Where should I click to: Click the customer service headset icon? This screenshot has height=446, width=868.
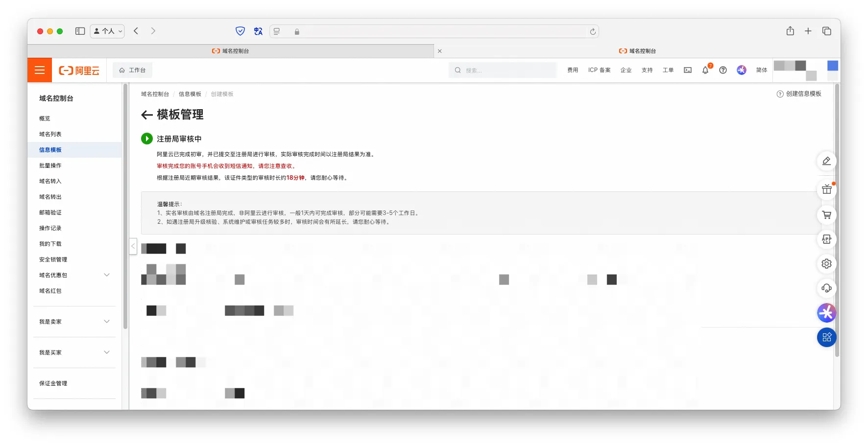tap(826, 288)
